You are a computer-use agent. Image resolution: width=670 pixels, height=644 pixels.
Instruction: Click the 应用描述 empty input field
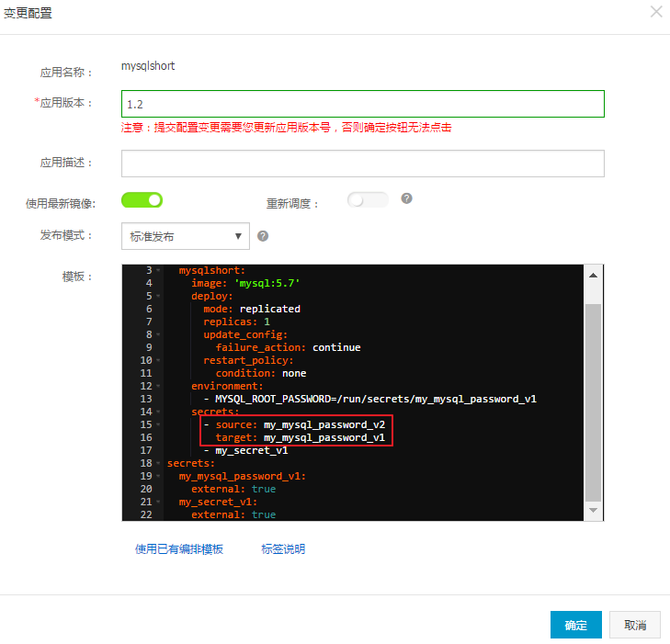pos(363,164)
